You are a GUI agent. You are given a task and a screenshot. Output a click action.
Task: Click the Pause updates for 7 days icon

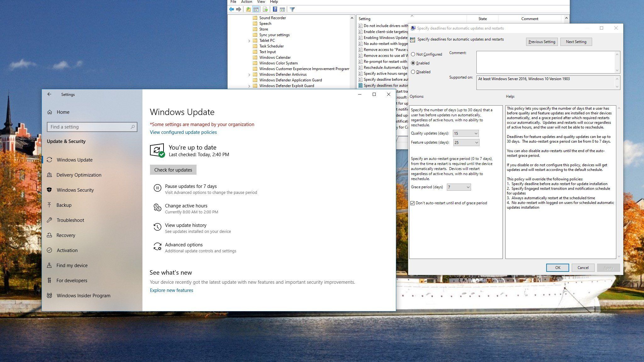(x=157, y=188)
